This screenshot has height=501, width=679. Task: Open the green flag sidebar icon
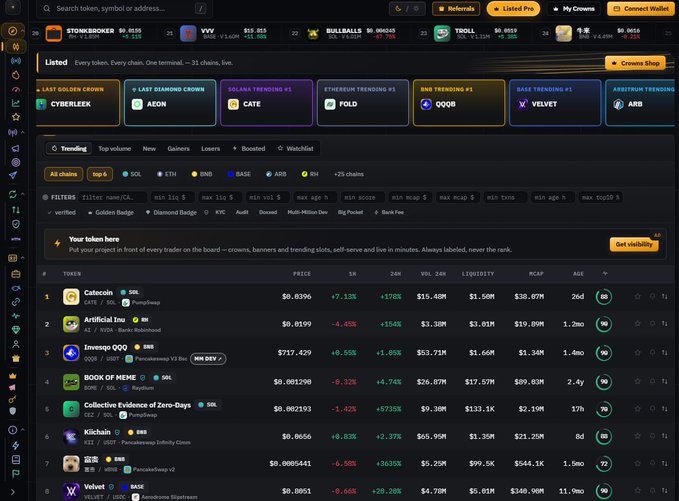click(x=16, y=473)
